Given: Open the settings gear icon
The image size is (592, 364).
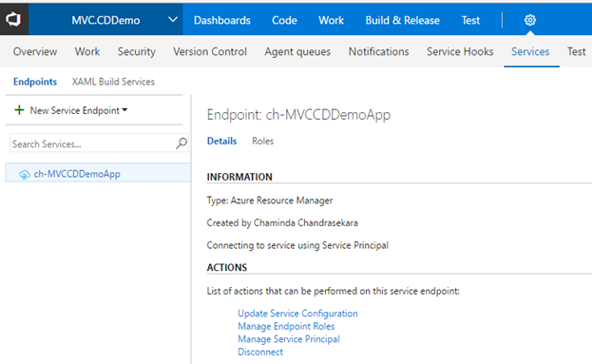Looking at the screenshot, I should [x=530, y=20].
